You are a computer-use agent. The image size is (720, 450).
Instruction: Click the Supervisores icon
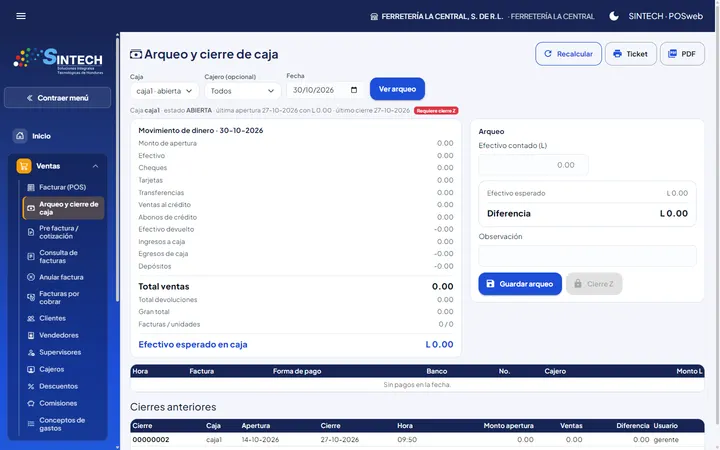(x=31, y=352)
